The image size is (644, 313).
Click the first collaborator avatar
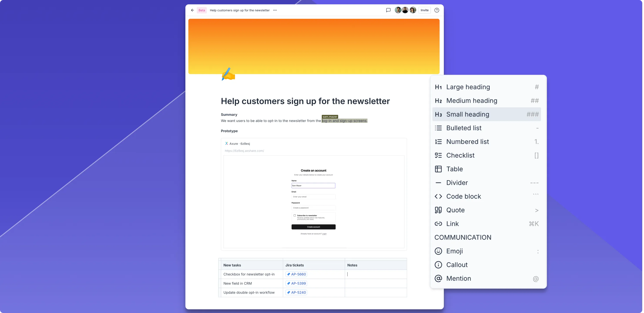398,10
